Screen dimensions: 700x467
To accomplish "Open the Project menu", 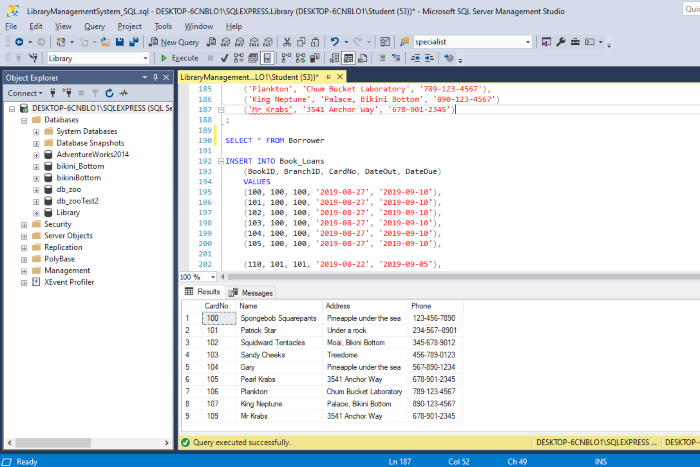I will (x=129, y=26).
